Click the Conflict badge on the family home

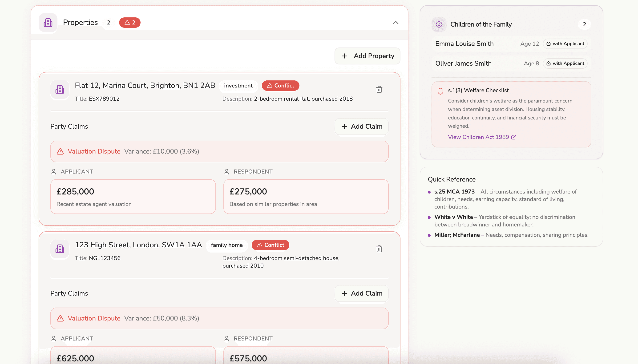pos(270,245)
